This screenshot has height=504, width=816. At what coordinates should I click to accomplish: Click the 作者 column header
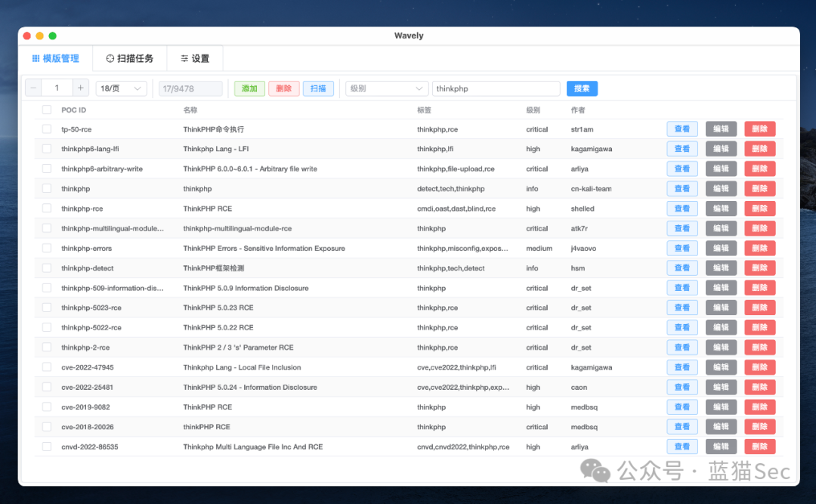578,110
